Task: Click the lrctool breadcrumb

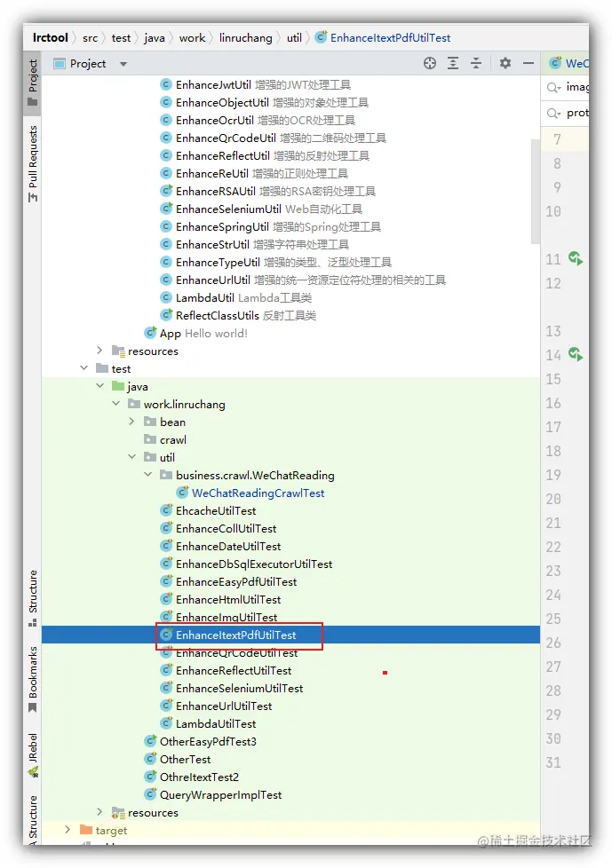Action: point(51,37)
